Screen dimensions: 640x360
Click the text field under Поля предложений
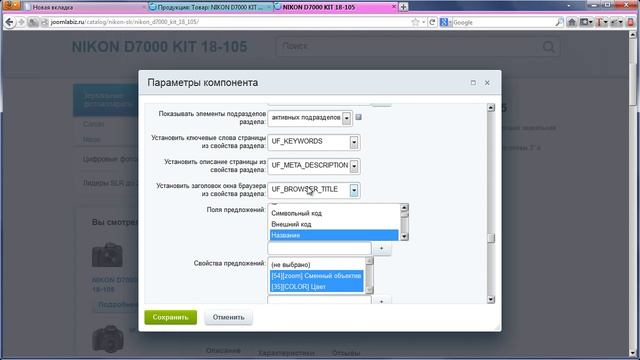319,248
